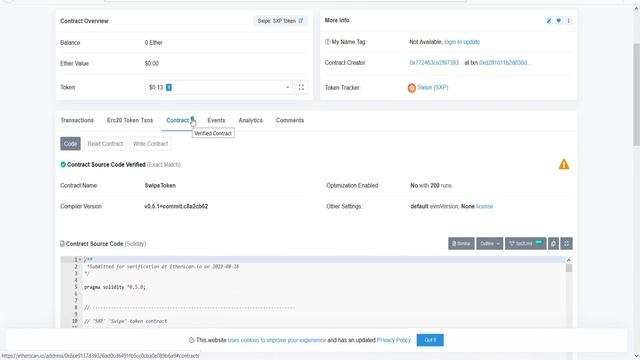Click the $0.00 Ether Value text

tap(151, 64)
